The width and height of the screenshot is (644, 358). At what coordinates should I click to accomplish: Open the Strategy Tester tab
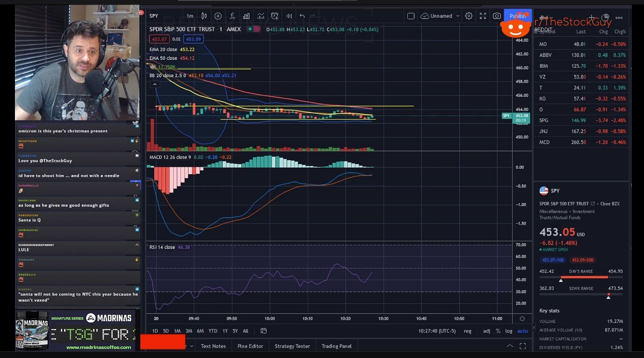(292, 346)
